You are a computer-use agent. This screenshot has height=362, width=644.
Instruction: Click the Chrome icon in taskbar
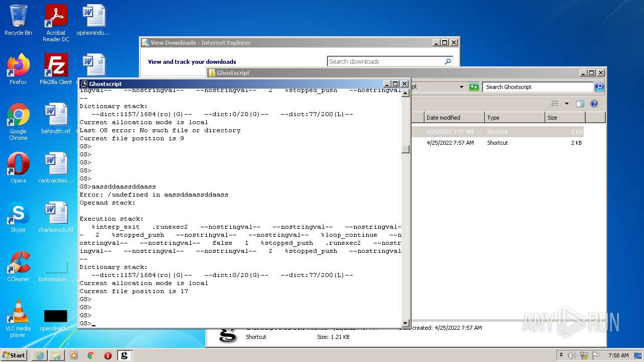[91, 355]
